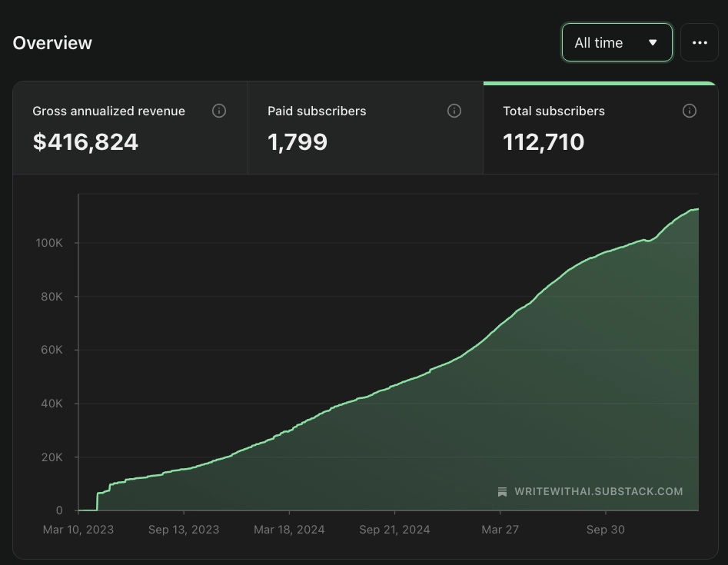The width and height of the screenshot is (728, 565).
Task: Open the three-dot more options menu
Action: 700,43
